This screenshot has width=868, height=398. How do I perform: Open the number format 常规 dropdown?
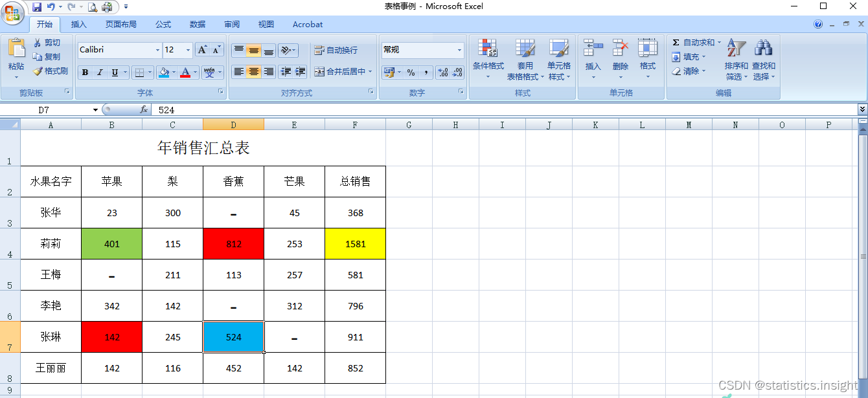click(x=460, y=50)
